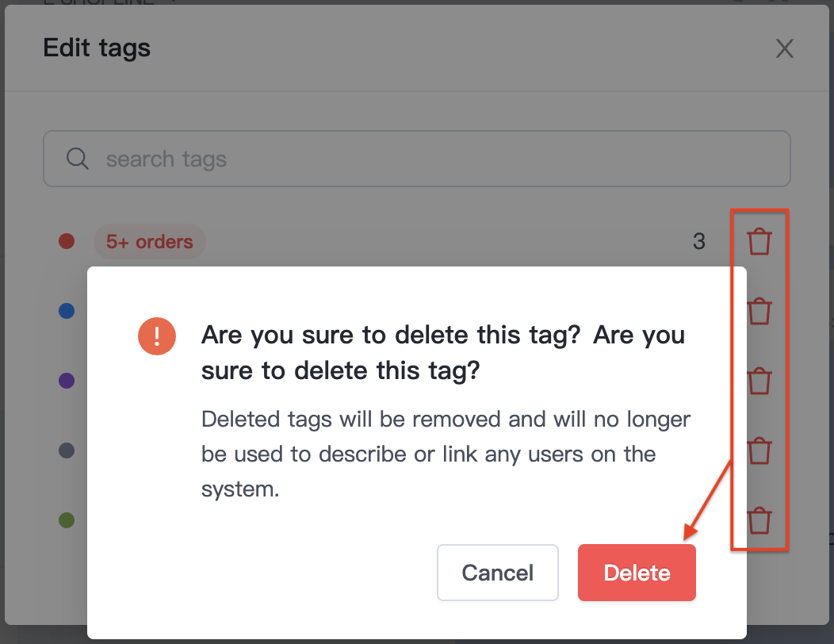
Task: Close the Edit tags dialog
Action: tap(785, 48)
